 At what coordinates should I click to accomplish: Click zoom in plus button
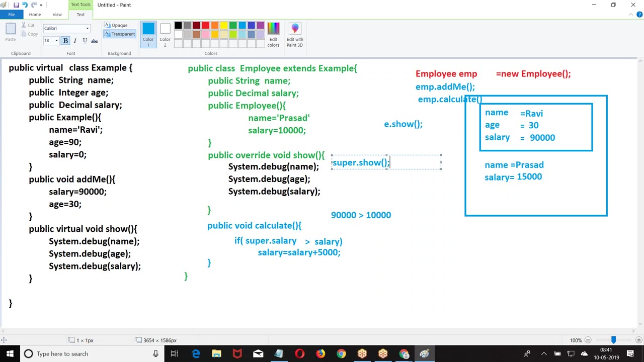pos(639,340)
